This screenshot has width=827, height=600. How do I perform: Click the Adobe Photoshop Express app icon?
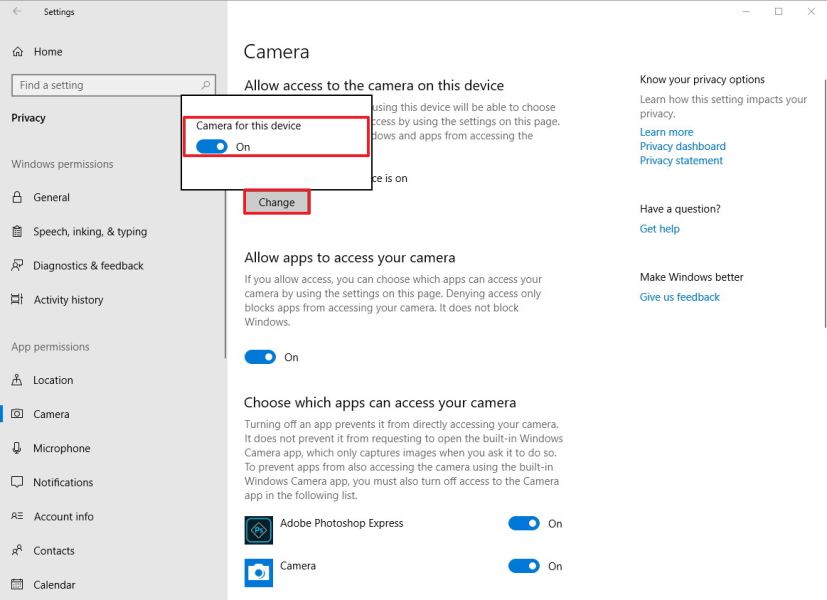pos(258,530)
